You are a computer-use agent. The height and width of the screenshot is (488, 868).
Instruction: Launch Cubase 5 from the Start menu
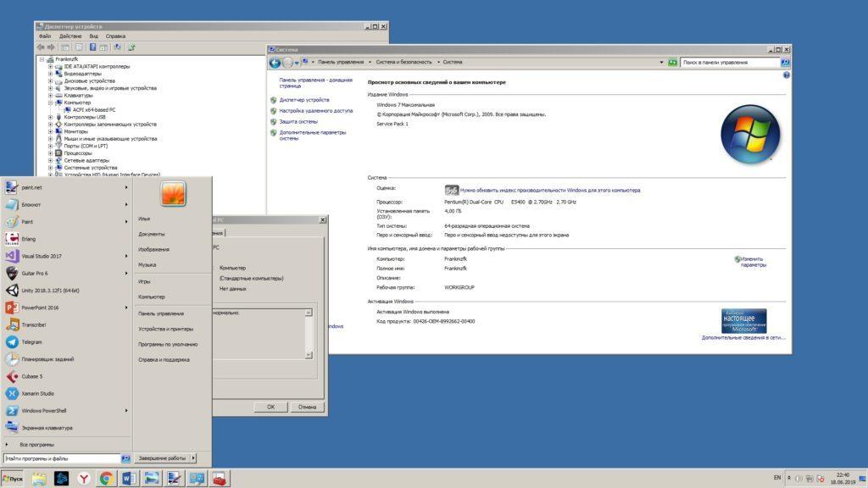point(34,376)
